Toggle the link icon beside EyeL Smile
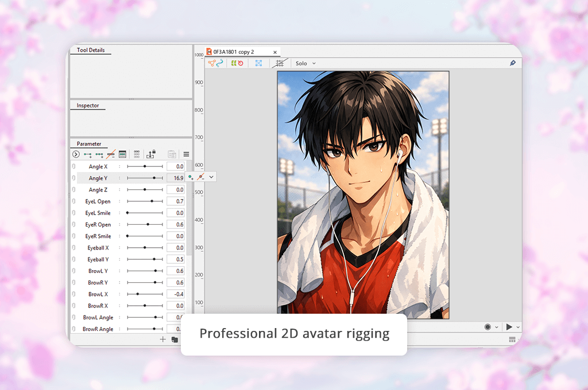The height and width of the screenshot is (390, 588). [74, 213]
